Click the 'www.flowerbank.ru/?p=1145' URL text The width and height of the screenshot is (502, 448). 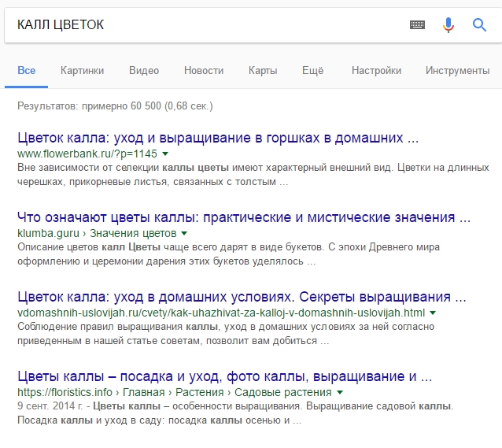point(87,154)
